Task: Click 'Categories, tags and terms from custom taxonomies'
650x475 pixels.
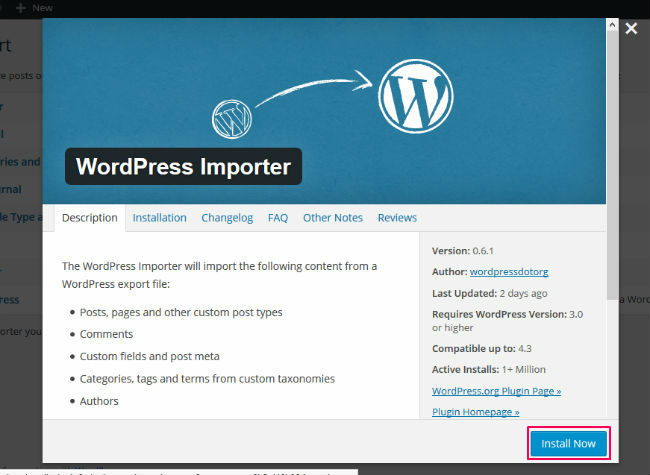Action: [207, 379]
